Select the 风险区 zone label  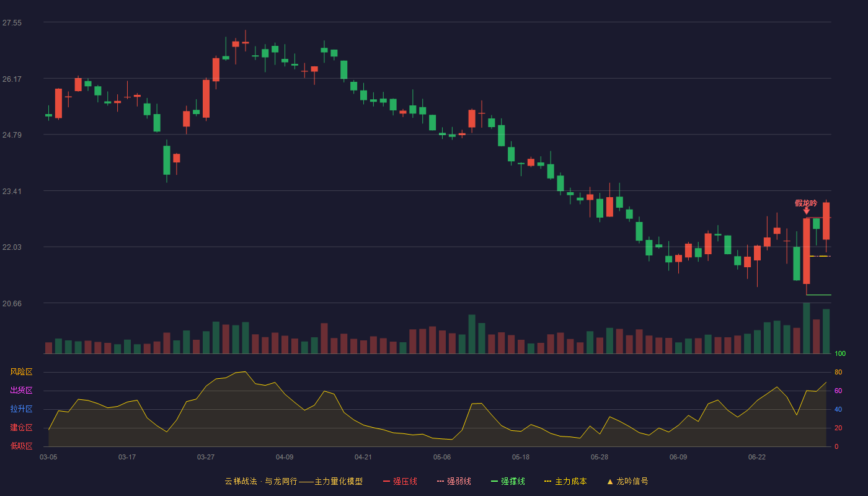click(21, 372)
